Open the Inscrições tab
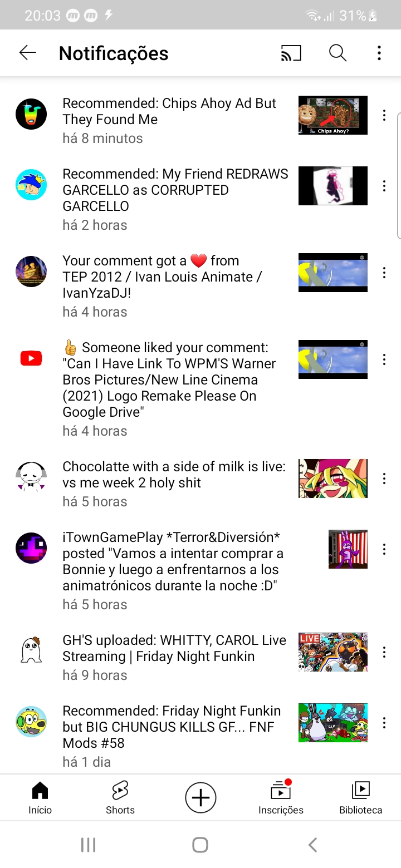The image size is (401, 868). point(281,797)
